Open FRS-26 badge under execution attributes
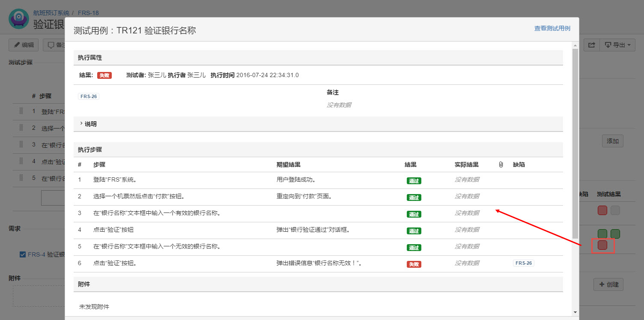 pyautogui.click(x=89, y=96)
